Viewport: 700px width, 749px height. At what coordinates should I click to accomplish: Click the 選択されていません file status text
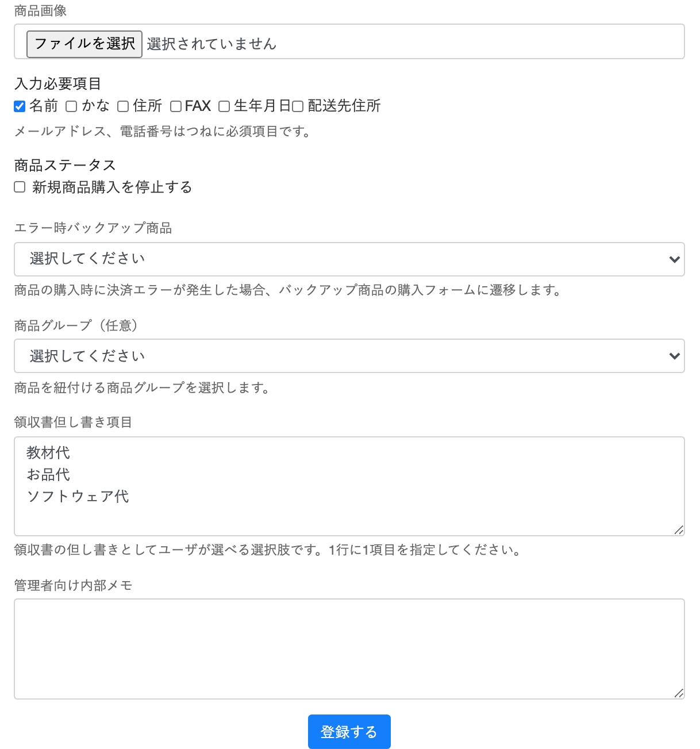[211, 44]
